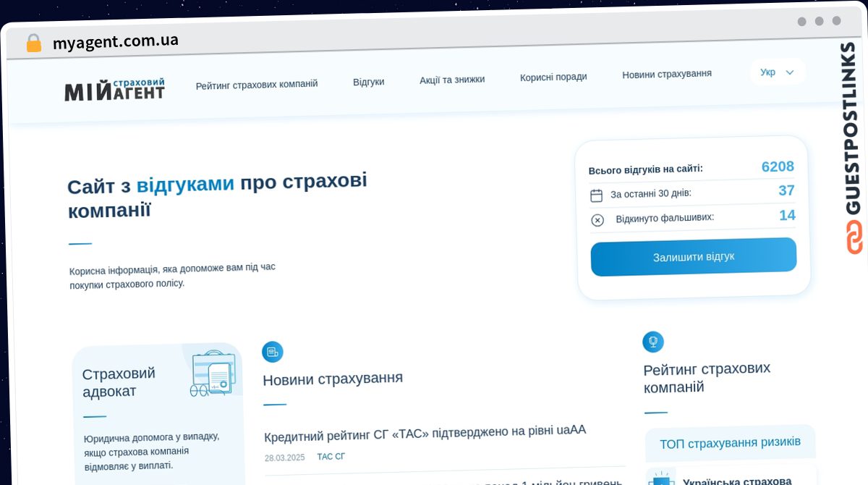Click the trophy icon above Рейтинг страхових компаній
The width and height of the screenshot is (868, 485).
coord(653,342)
